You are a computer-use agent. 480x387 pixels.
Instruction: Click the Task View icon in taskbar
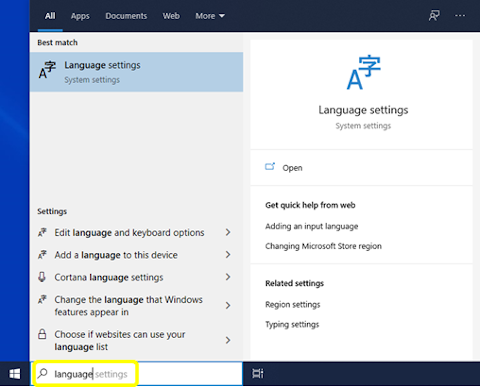point(258,374)
